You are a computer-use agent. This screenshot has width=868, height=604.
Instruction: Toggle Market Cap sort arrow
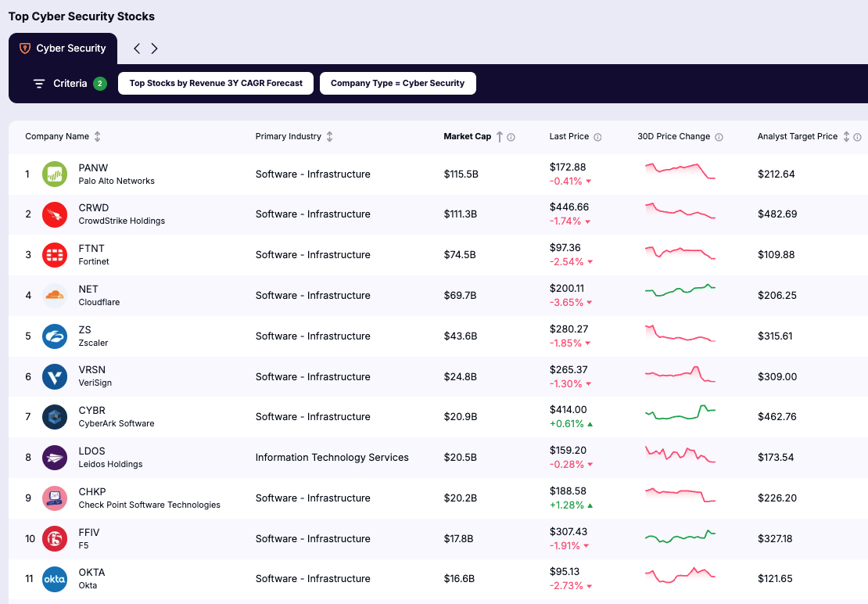click(x=500, y=137)
